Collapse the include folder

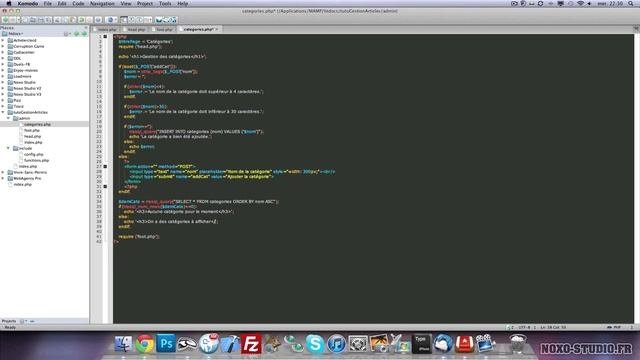click(8, 148)
